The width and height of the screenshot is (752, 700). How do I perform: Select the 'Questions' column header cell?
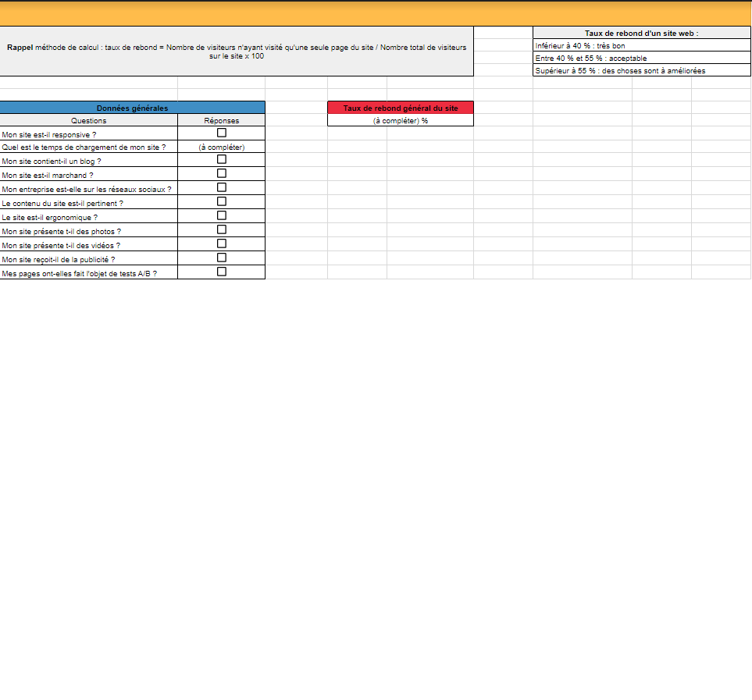tap(88, 120)
